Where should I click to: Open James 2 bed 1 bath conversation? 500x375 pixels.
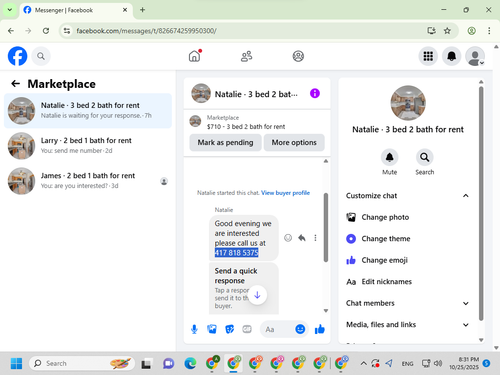88,181
